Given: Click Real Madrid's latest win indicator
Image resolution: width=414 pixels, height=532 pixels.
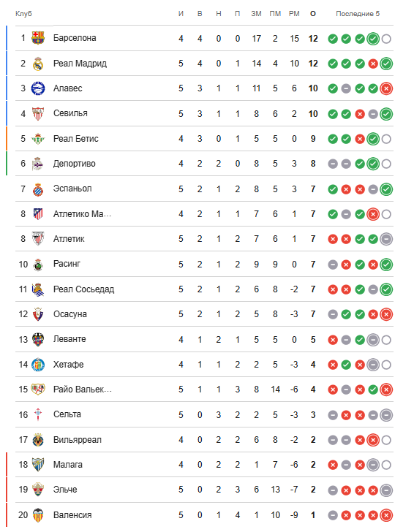Looking at the screenshot, I should (386, 64).
